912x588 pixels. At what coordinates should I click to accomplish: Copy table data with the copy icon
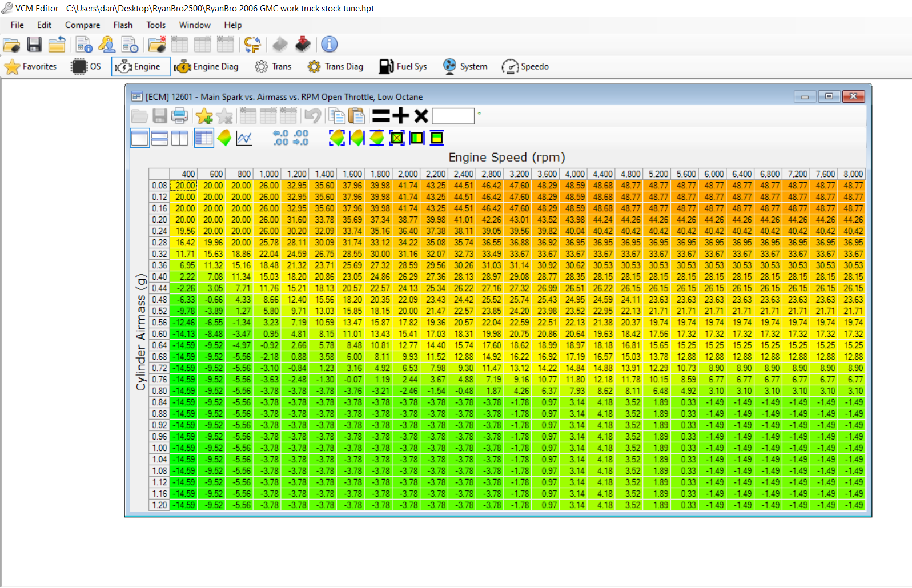[x=337, y=116]
